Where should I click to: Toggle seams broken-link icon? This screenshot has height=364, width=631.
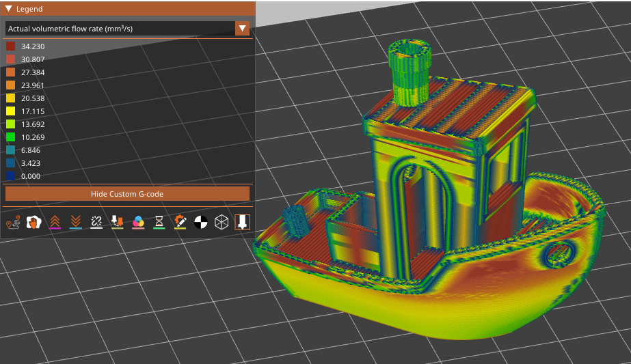click(x=96, y=222)
